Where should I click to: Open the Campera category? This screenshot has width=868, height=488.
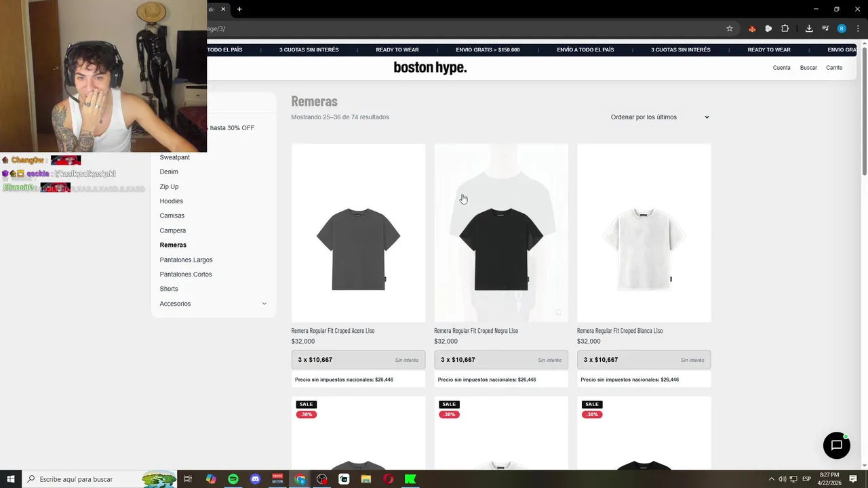(x=172, y=230)
